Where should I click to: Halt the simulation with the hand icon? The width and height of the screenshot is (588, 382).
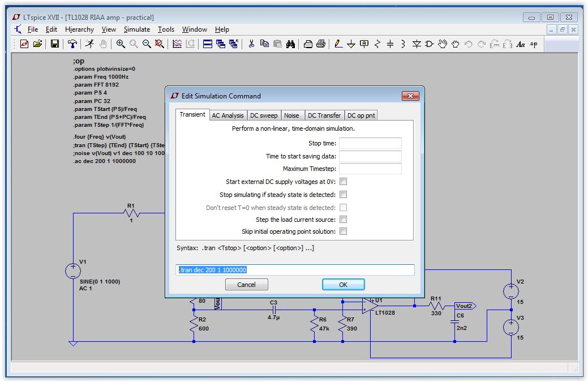point(103,44)
